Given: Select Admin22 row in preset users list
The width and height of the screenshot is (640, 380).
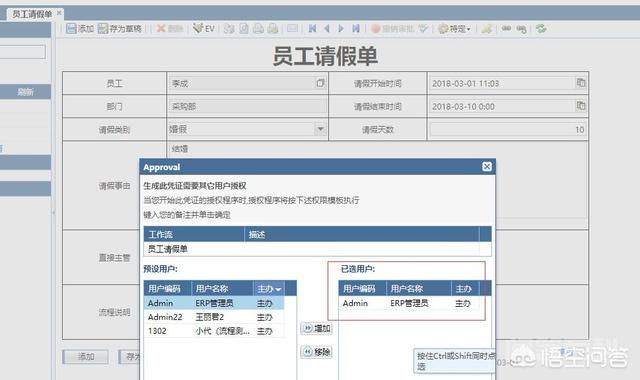Looking at the screenshot, I should tap(214, 317).
